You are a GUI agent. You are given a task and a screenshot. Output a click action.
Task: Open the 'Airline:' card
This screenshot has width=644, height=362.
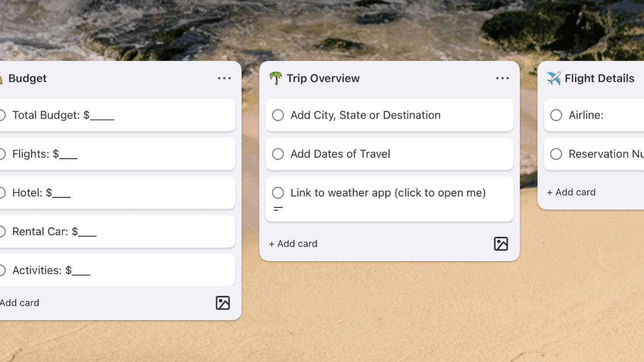(594, 115)
